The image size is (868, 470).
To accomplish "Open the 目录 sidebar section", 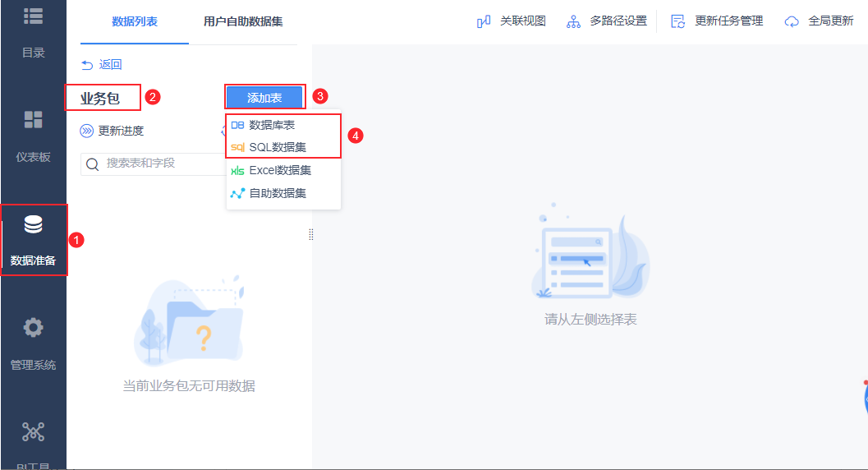I will tap(33, 30).
